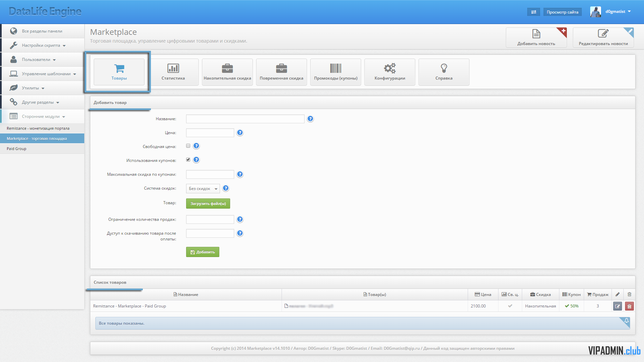Click the Добавить новость button
This screenshot has height=362, width=644.
(x=536, y=37)
